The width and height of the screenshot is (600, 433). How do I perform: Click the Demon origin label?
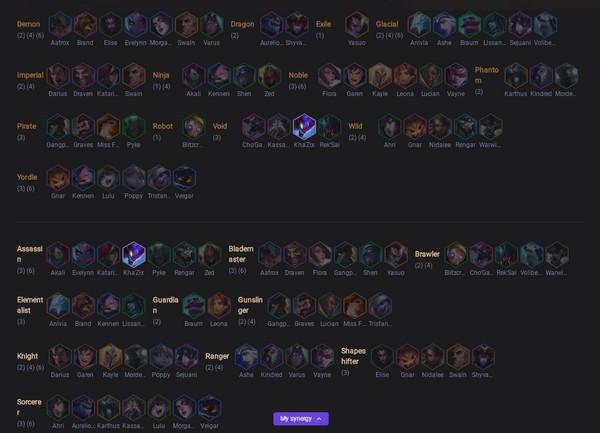(28, 24)
